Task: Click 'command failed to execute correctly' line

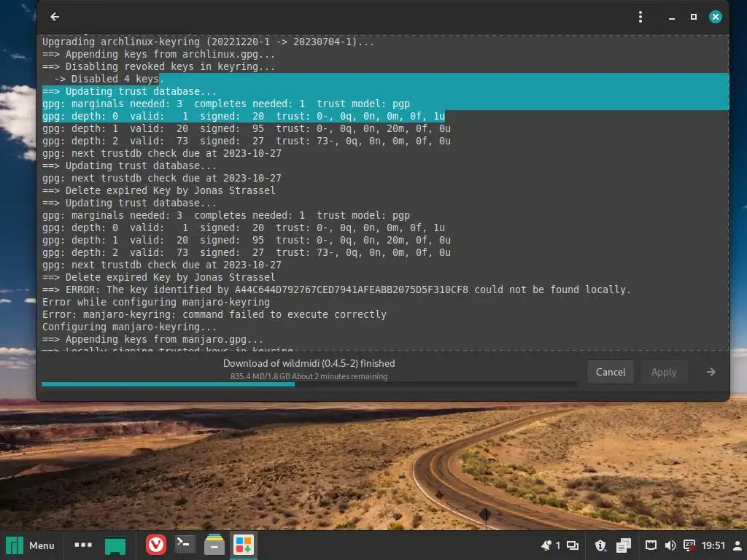Action: (214, 314)
